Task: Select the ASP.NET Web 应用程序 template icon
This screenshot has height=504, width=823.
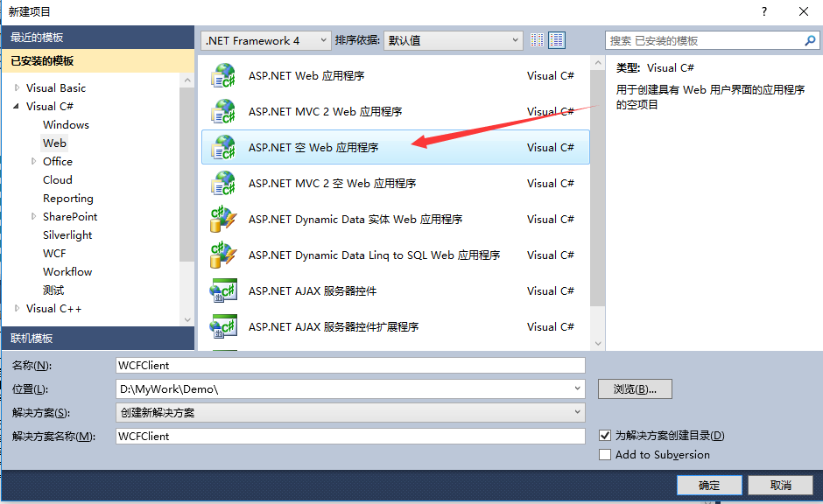Action: click(x=223, y=75)
